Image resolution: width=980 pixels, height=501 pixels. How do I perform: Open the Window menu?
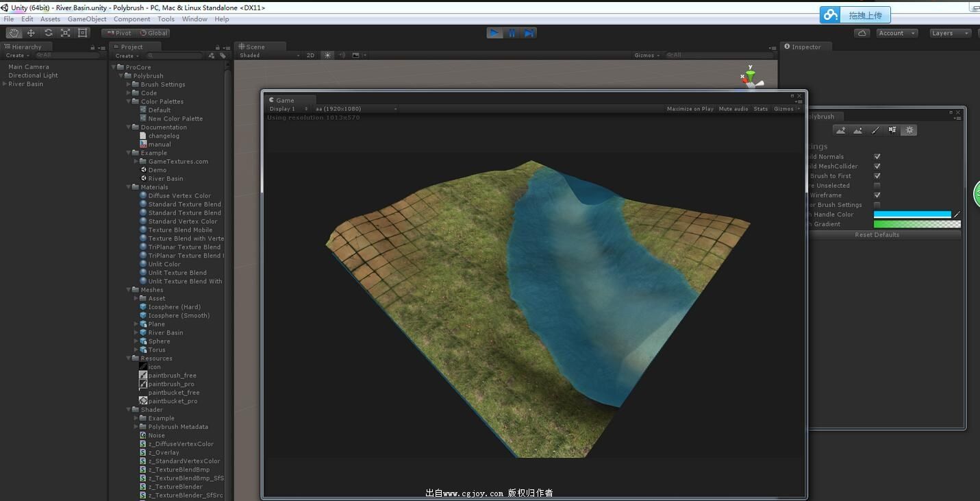(194, 19)
